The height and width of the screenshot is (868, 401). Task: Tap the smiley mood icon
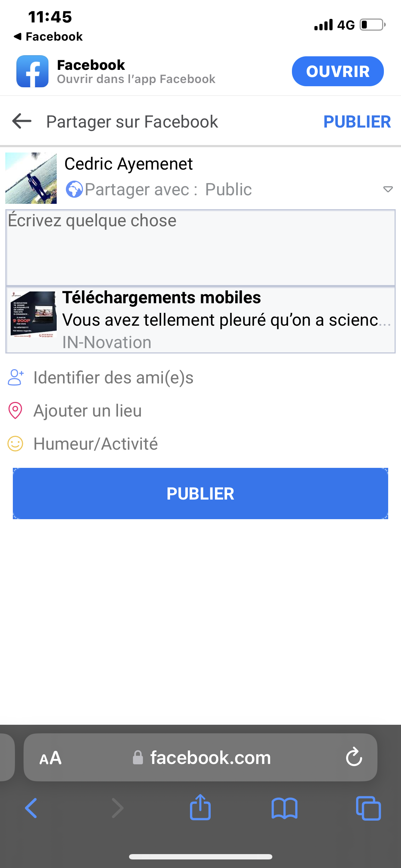(x=15, y=444)
